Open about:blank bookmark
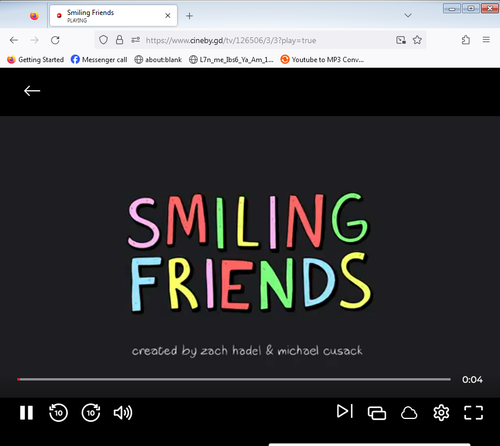The height and width of the screenshot is (446, 500). tap(158, 60)
